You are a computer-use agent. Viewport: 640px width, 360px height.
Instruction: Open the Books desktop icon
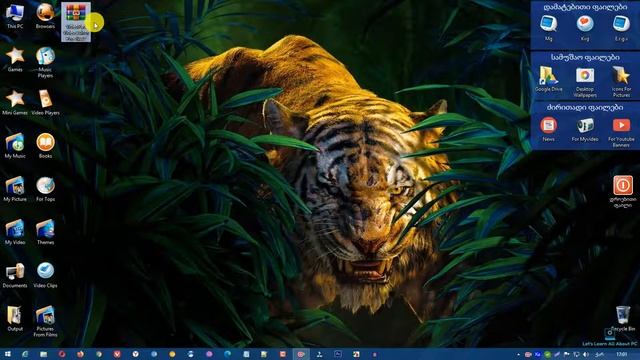pos(45,146)
